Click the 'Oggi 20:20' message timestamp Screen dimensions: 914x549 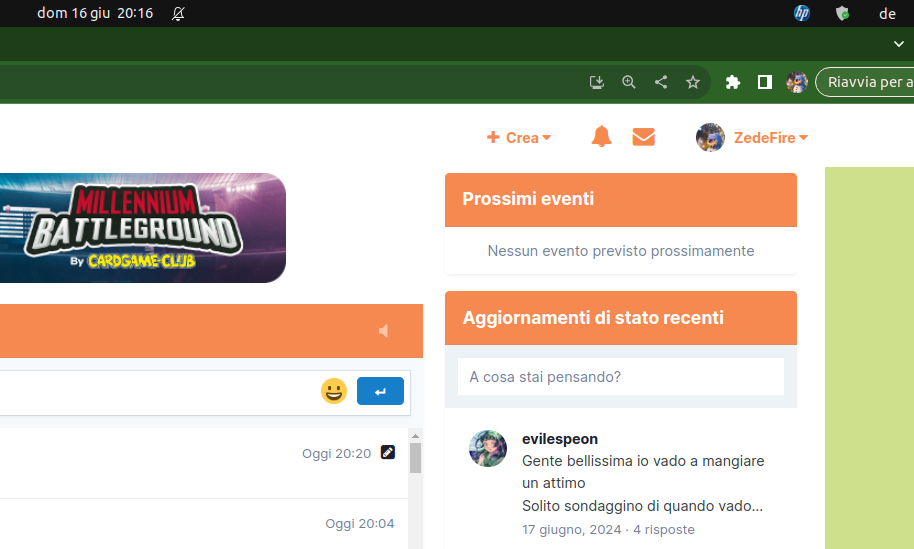coord(336,453)
